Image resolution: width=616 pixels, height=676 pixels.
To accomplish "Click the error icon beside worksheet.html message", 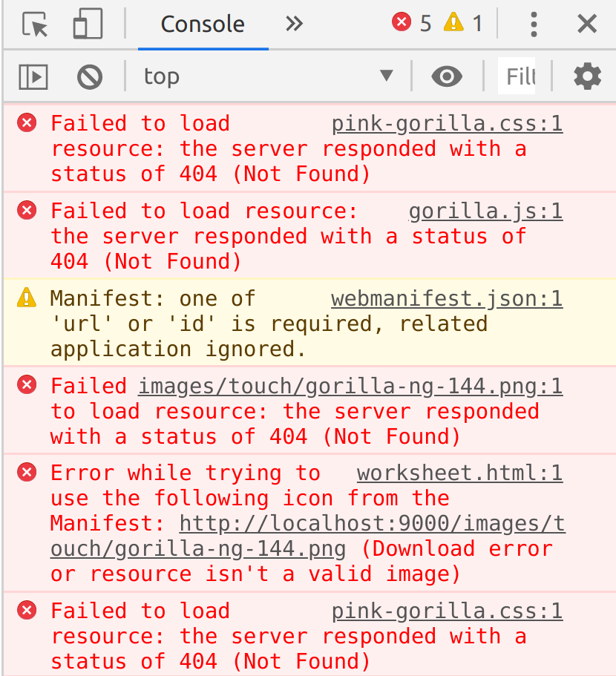I will tap(27, 472).
